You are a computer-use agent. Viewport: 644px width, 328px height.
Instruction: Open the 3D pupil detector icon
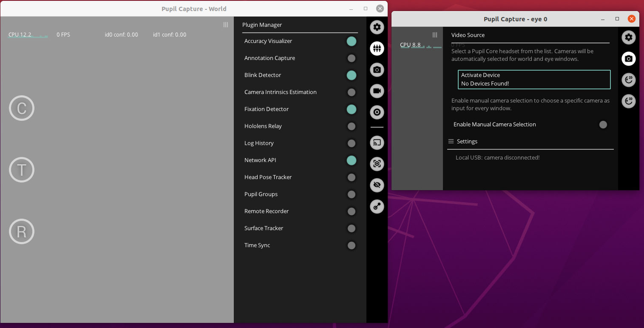point(629,101)
